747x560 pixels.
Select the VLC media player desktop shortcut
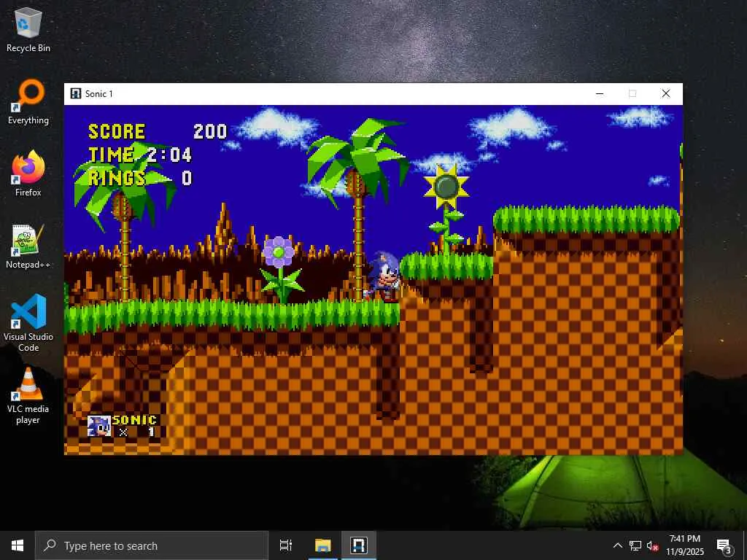(28, 395)
